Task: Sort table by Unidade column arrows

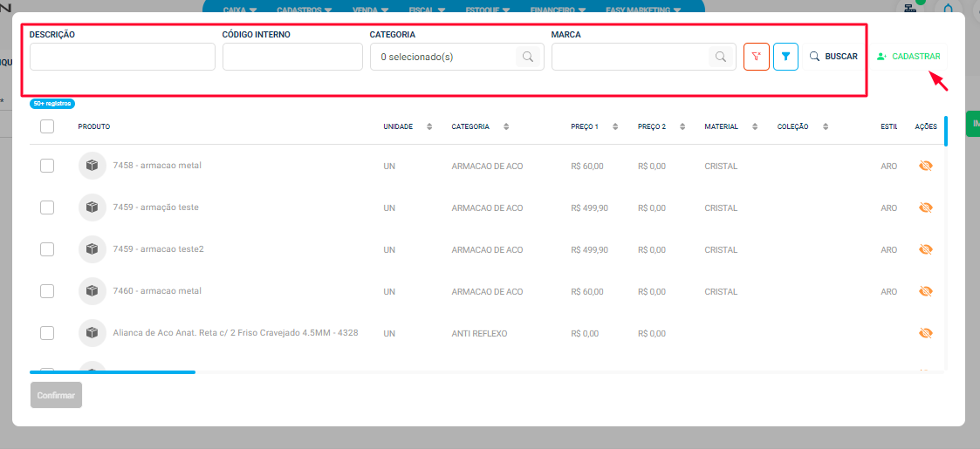Action: tap(429, 126)
